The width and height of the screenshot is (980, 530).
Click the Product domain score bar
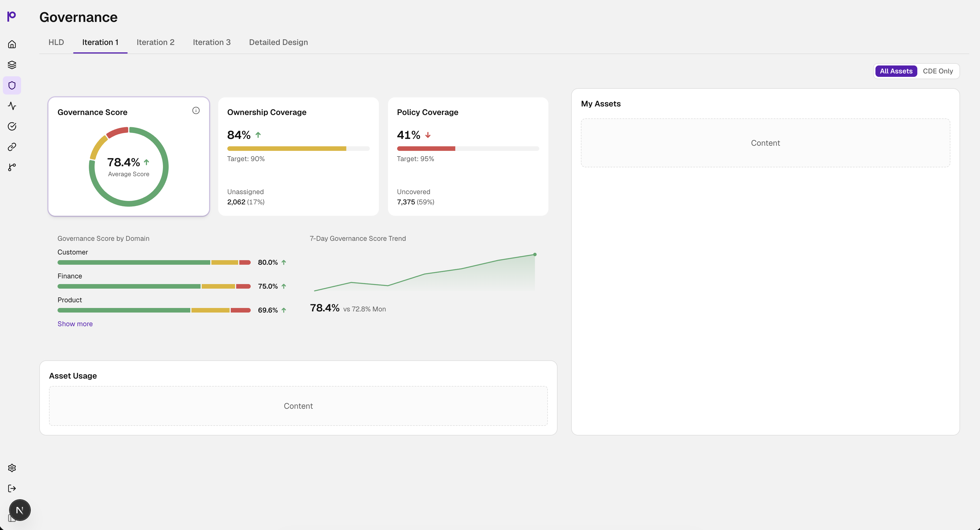point(154,310)
